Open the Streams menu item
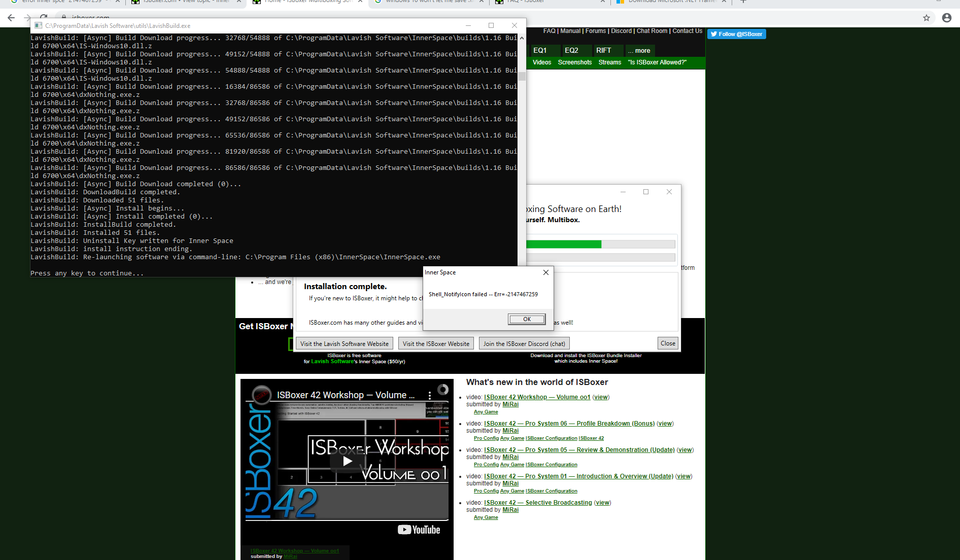 (610, 62)
